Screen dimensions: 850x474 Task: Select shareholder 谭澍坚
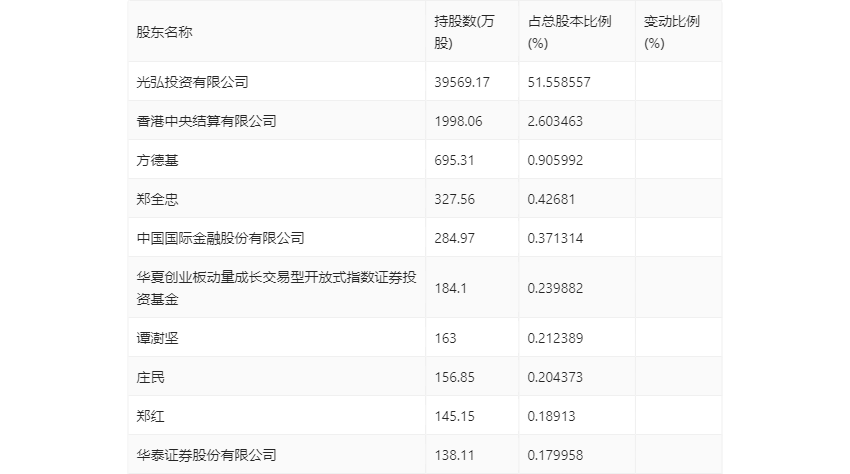(157, 338)
